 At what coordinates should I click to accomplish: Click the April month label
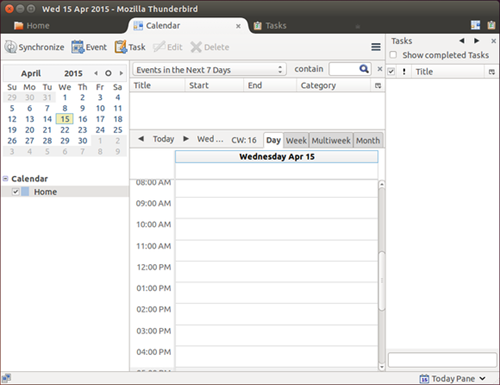[31, 73]
